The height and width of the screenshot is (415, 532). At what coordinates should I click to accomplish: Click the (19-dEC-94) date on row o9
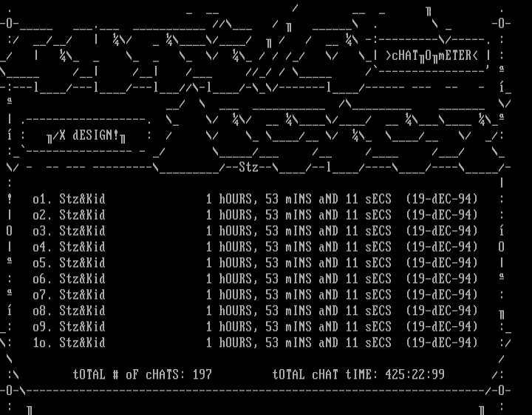[442, 326]
